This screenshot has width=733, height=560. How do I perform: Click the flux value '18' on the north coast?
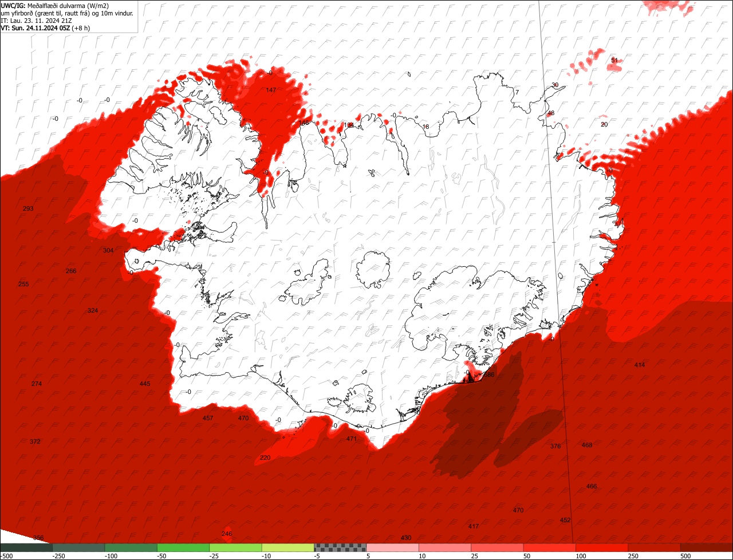425,127
